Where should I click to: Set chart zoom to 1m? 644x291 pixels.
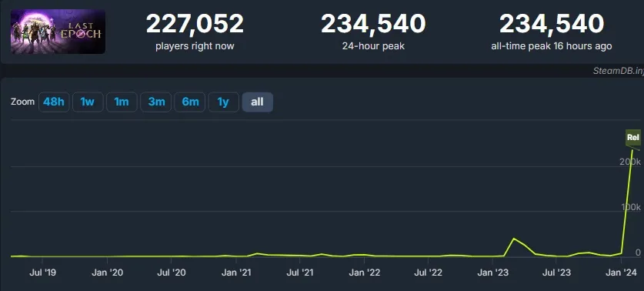click(x=122, y=102)
